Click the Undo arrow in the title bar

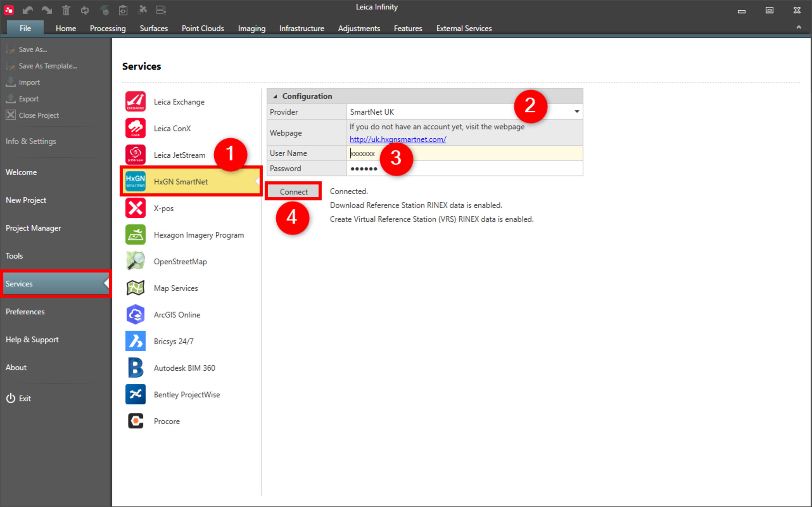27,10
